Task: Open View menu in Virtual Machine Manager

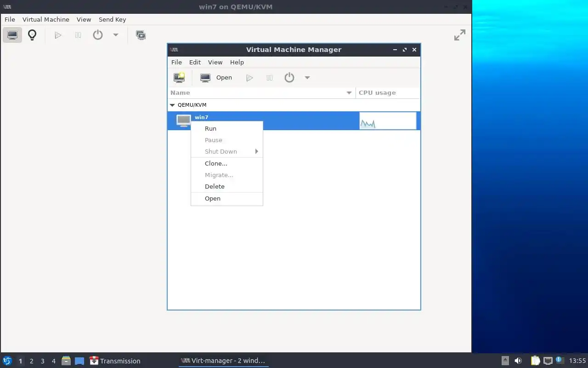Action: point(215,62)
